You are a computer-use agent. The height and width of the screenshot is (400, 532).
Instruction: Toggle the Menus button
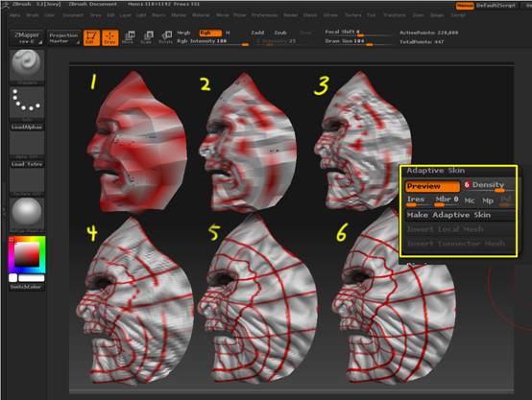coord(465,6)
